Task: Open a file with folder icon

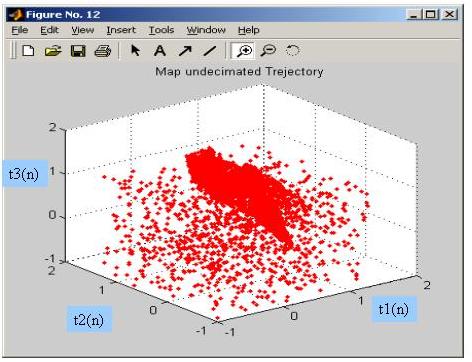Action: [53, 51]
